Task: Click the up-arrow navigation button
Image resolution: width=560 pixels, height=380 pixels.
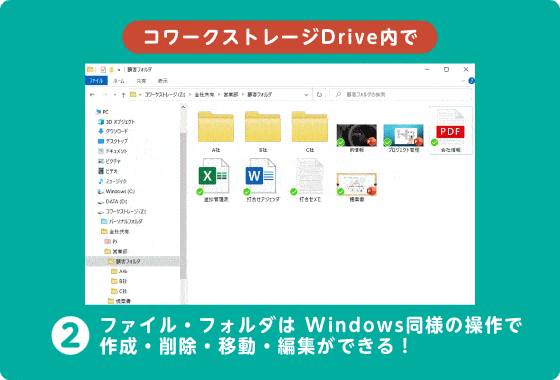Action: coord(123,95)
